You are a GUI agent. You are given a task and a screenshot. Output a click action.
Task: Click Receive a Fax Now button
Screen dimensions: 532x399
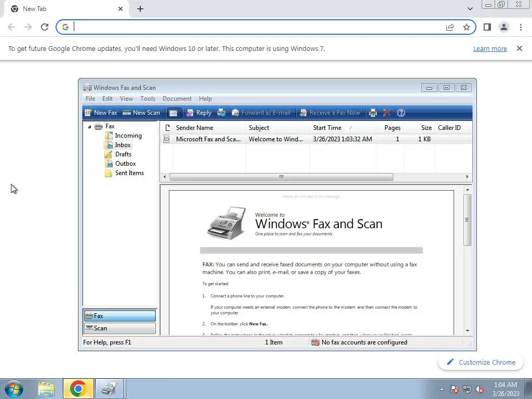330,113
